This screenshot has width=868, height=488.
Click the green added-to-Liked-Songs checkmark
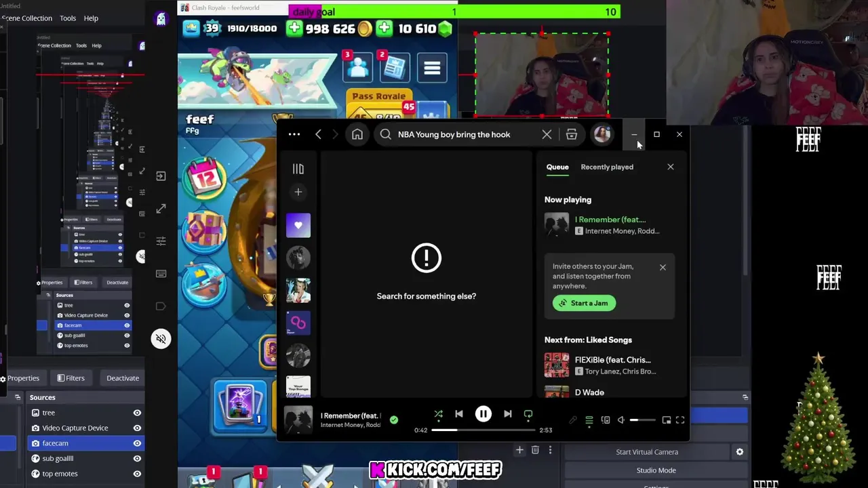click(394, 420)
